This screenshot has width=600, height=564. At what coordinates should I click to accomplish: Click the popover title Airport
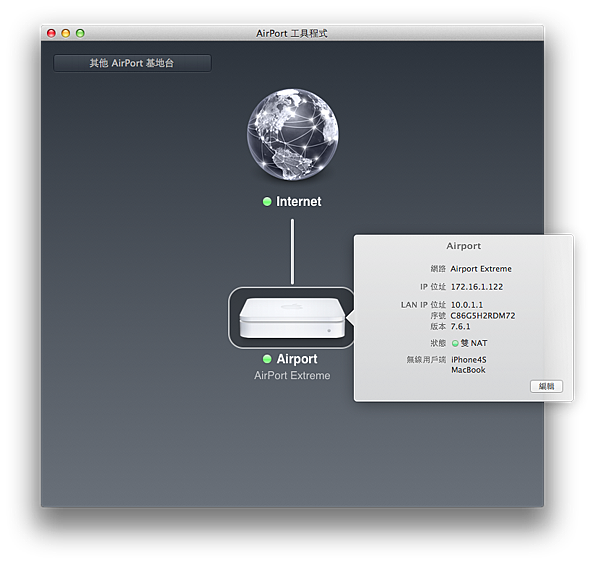click(x=463, y=246)
